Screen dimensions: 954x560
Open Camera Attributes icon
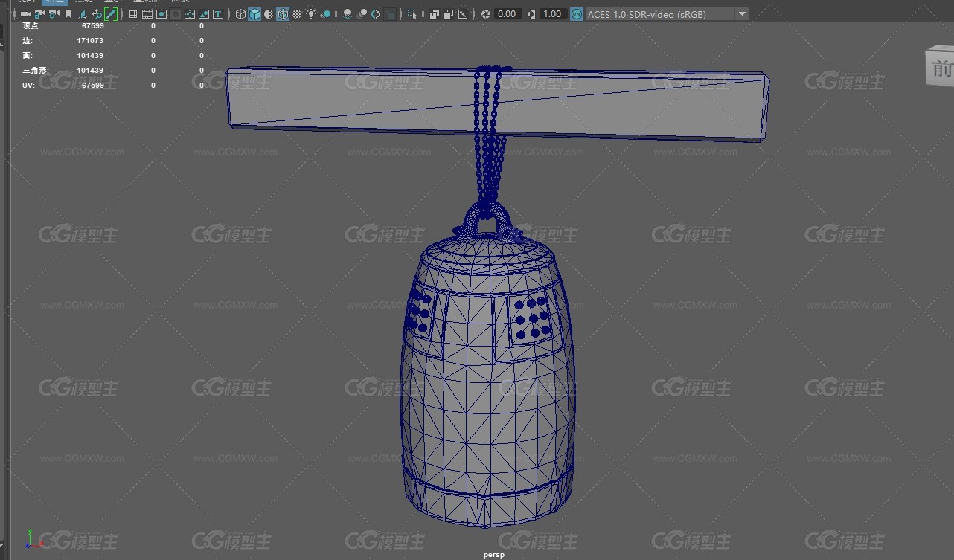coord(54,14)
